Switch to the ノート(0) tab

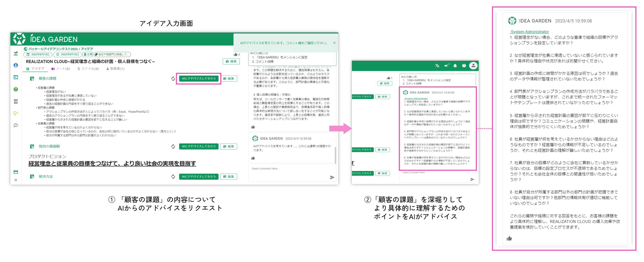[61, 69]
